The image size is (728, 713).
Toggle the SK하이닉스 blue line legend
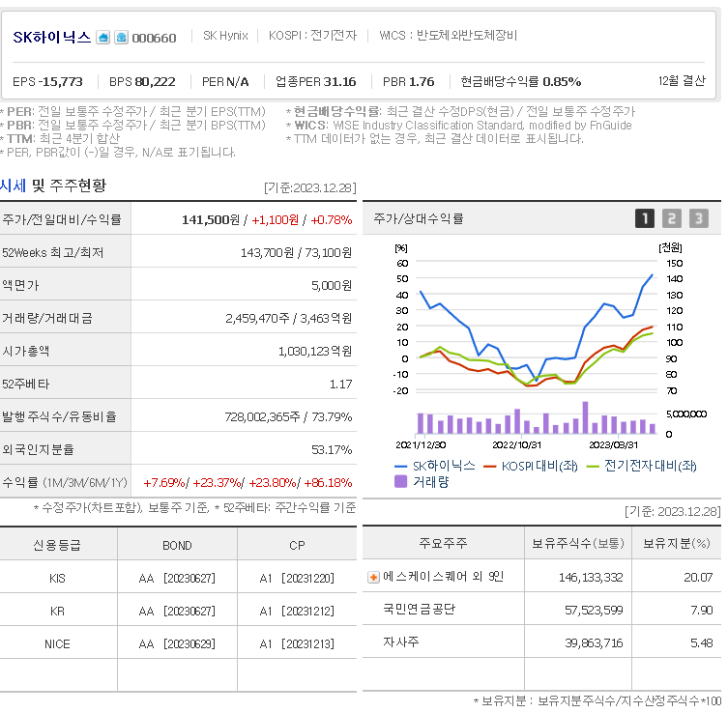tap(434, 466)
